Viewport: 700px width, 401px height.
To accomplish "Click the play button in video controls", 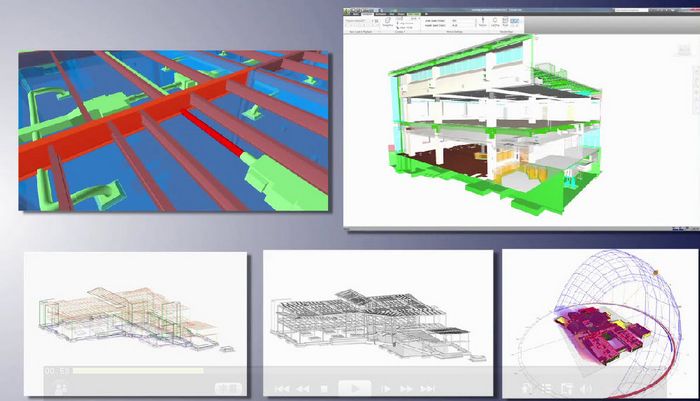I will pyautogui.click(x=355, y=388).
